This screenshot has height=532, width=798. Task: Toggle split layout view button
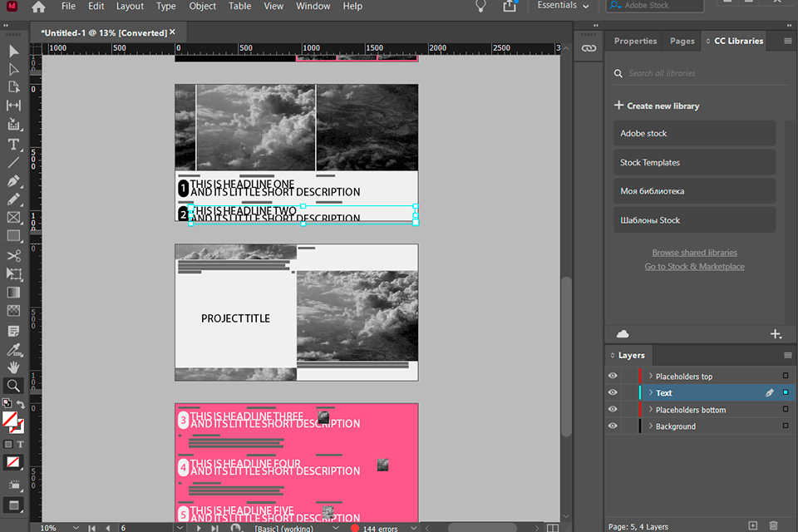[x=552, y=527]
